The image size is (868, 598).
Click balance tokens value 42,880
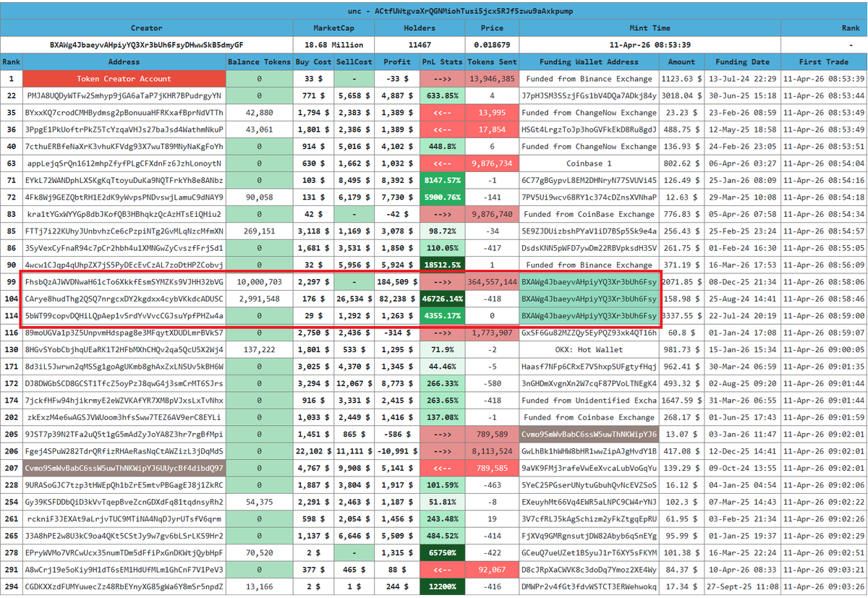click(x=259, y=113)
